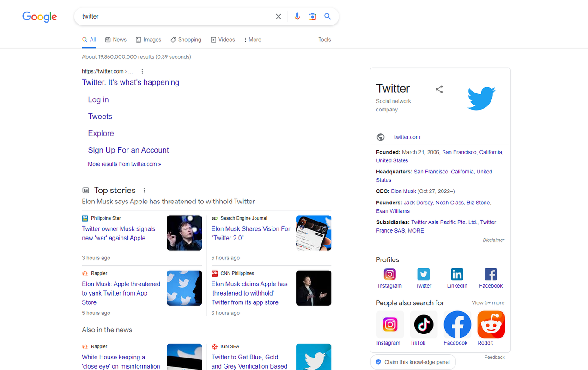588x370 pixels.
Task: Open the Log in sitelink
Action: click(98, 99)
